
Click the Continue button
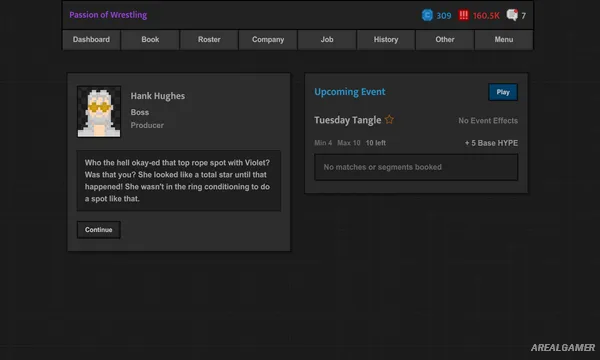[x=99, y=230]
